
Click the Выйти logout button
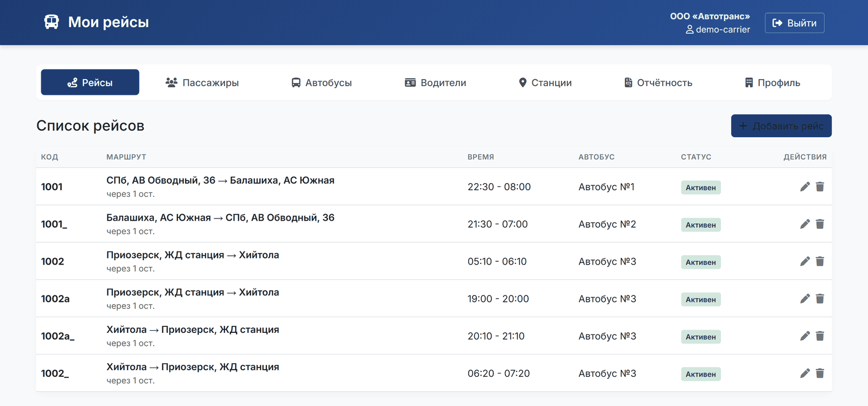point(795,23)
